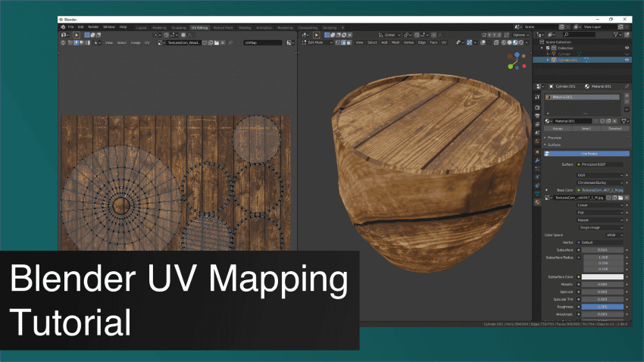Add a new workspace with plus tab
Image resolution: width=644 pixels, height=362 pixels.
[342, 28]
